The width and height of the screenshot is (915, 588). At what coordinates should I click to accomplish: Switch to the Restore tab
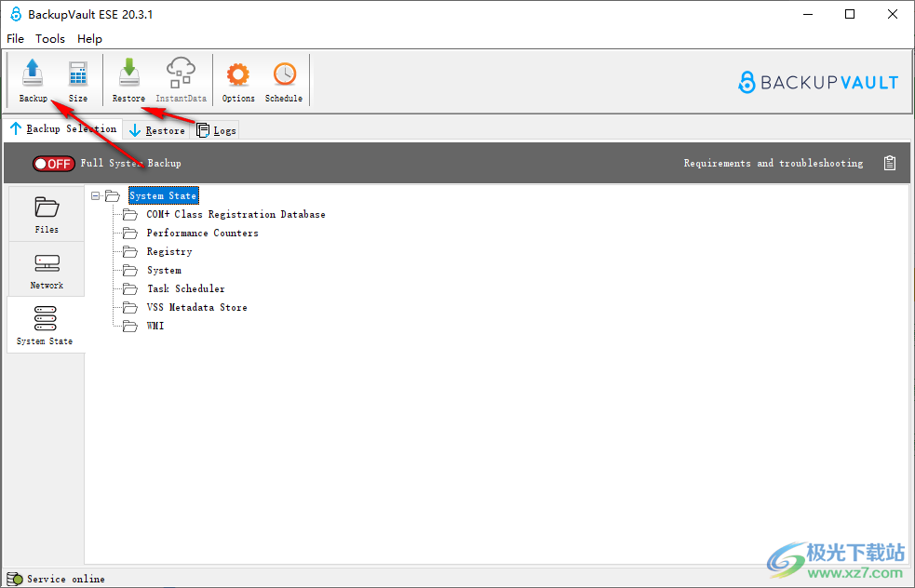156,131
